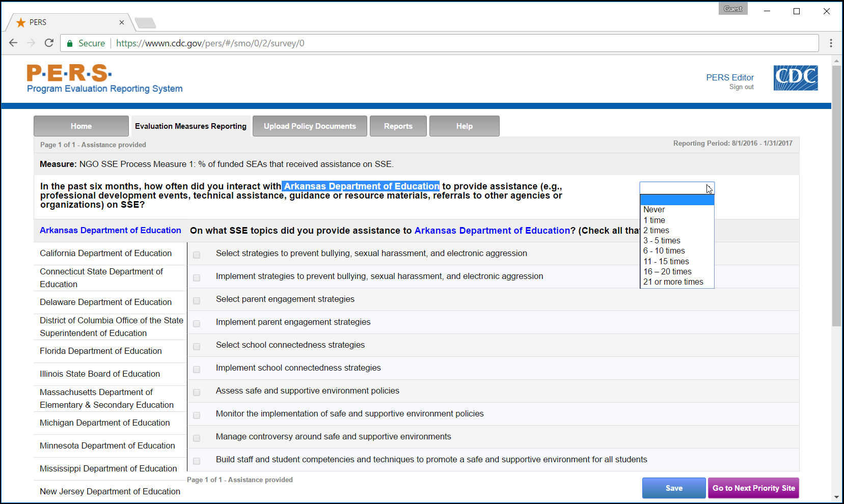Click the browser back arrow
844x504 pixels.
click(x=13, y=43)
